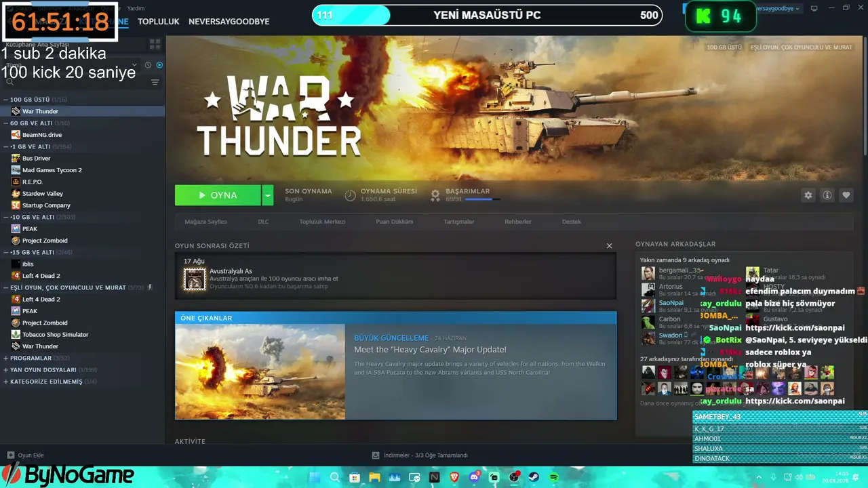This screenshot has width=868, height=488.
Task: Open the Heavy Cavalry update thumbnail
Action: 260,371
